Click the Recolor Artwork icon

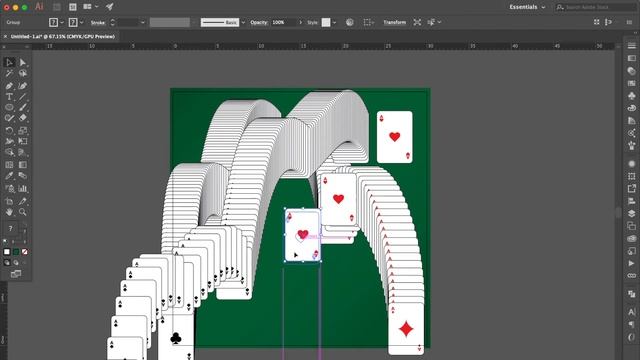click(x=350, y=22)
